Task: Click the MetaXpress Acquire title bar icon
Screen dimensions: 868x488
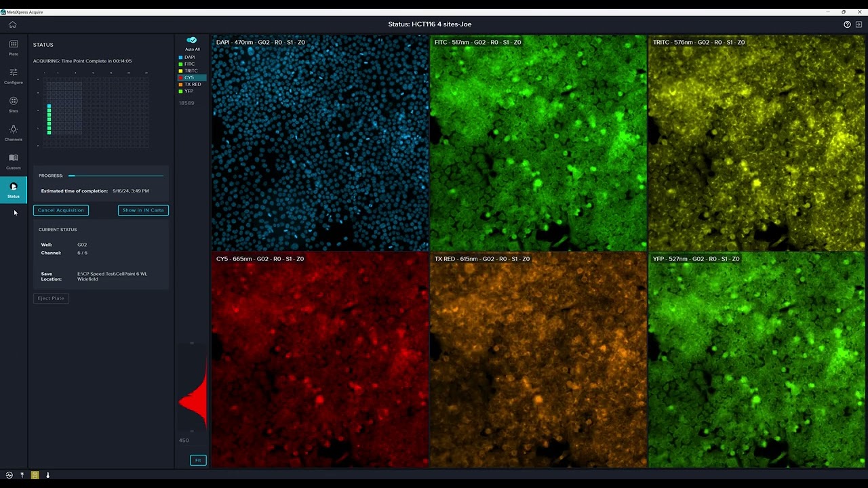Action: [3, 12]
